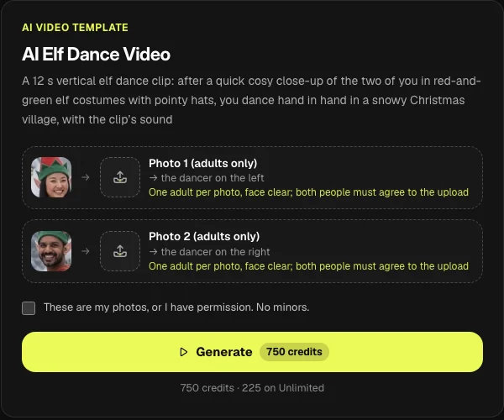Click 'Photo 1 (adults only)' label
This screenshot has height=420, width=504.
coord(202,163)
